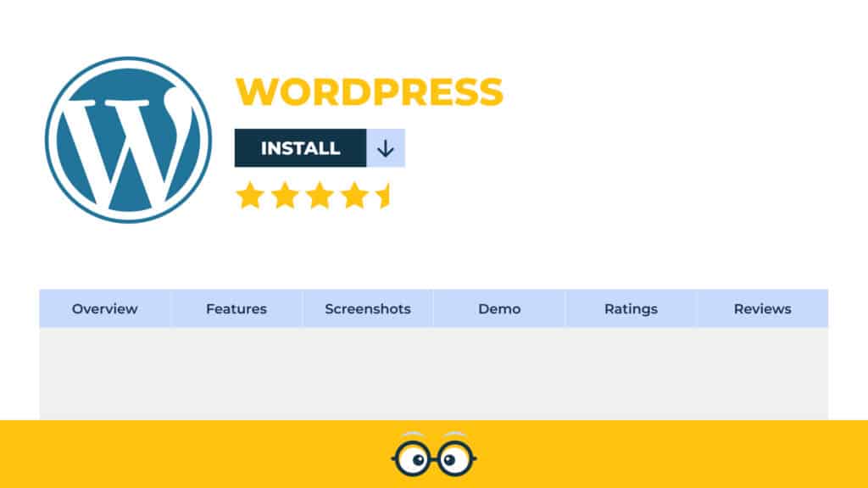
Task: Open the download arrow next to INSTALL
Action: tap(386, 147)
